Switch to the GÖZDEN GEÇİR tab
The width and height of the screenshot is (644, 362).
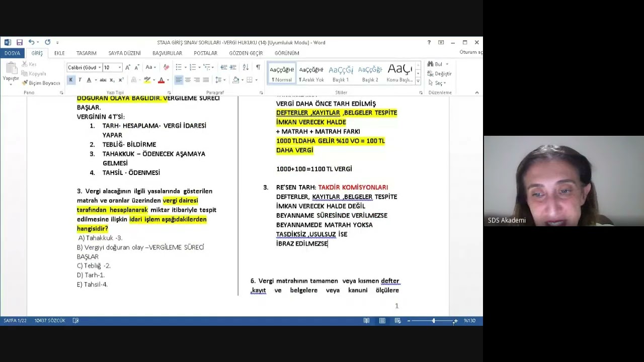point(246,53)
